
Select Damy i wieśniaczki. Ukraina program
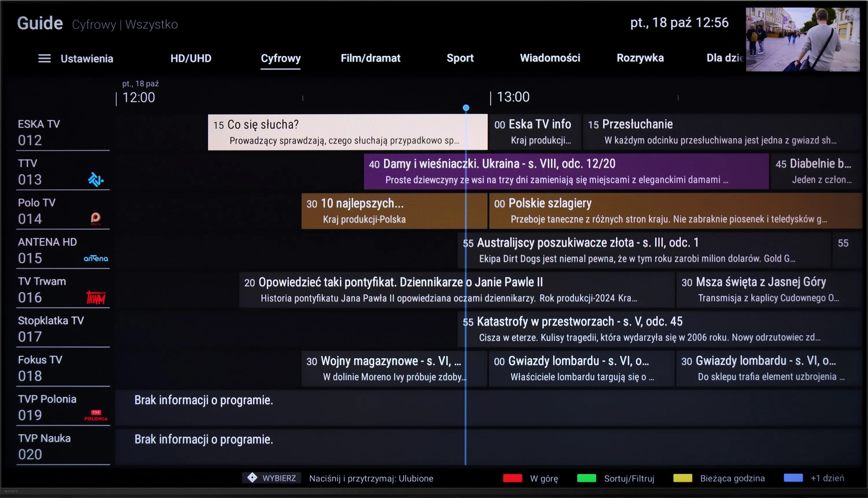[x=566, y=171]
